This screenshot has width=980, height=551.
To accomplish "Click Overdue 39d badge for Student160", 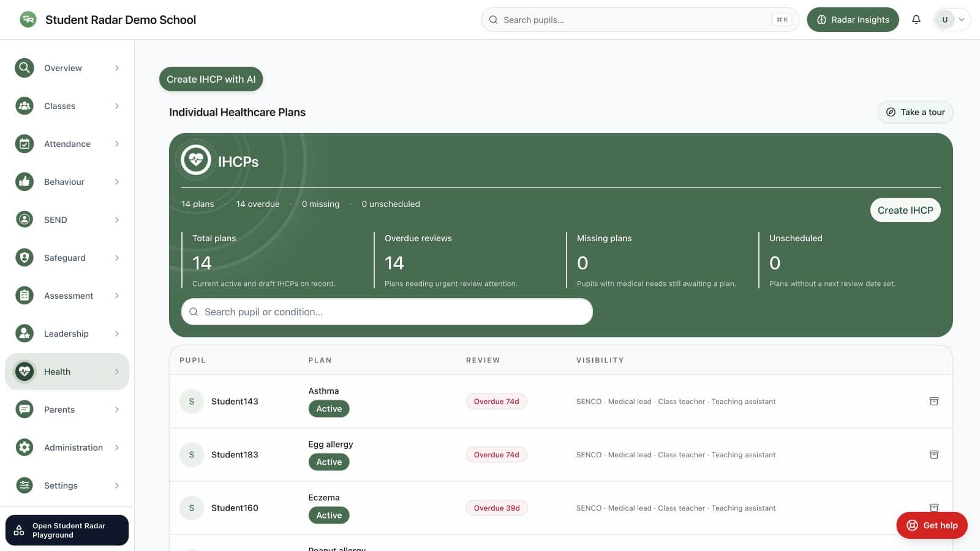I will (x=497, y=508).
